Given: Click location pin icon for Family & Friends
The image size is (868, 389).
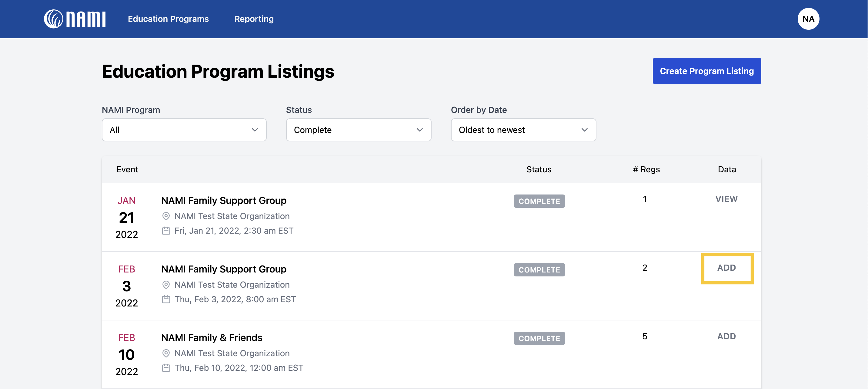Looking at the screenshot, I should 166,353.
